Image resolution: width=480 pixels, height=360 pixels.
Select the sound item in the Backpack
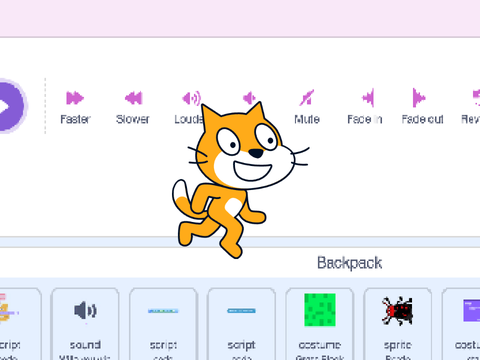click(85, 324)
